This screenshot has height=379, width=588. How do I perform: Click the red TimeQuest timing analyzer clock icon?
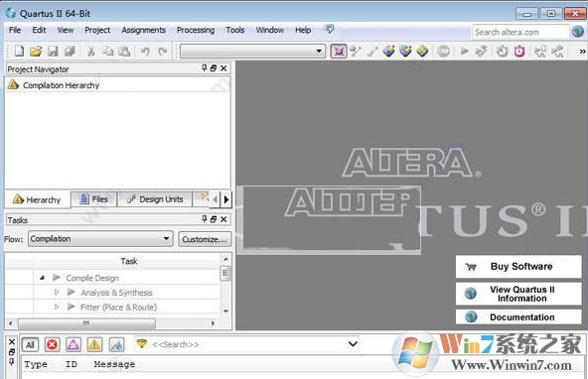pyautogui.click(x=519, y=51)
